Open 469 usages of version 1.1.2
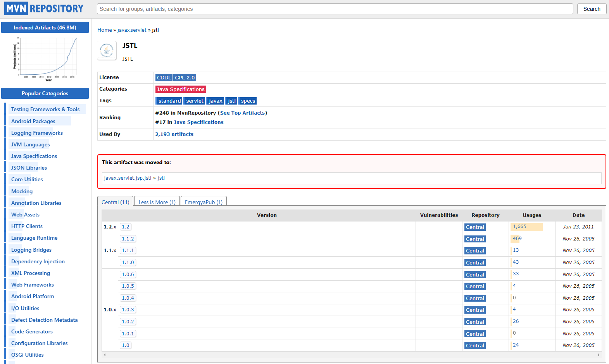 (x=517, y=239)
